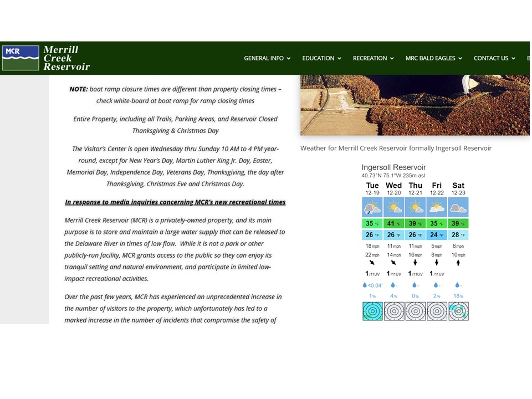Screen dimensions: 532x399
Task: Click the Friday wind direction arrow
Action: pyautogui.click(x=437, y=263)
